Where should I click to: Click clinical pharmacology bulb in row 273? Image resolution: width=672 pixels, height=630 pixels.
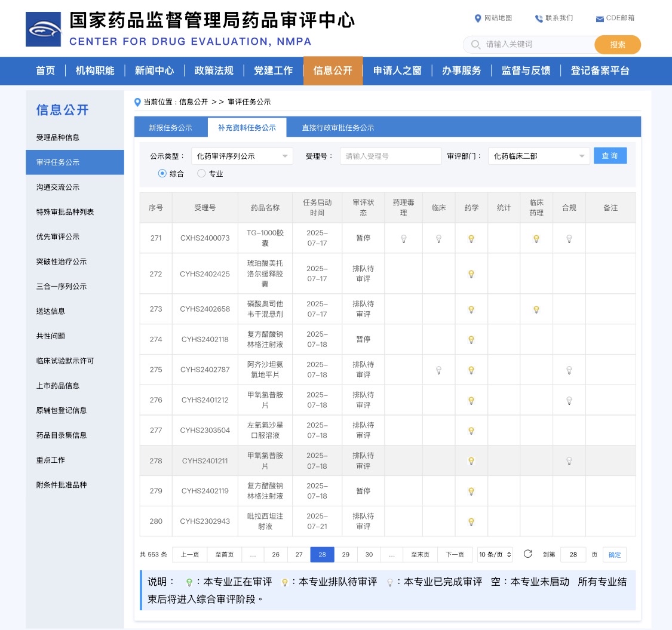536,310
